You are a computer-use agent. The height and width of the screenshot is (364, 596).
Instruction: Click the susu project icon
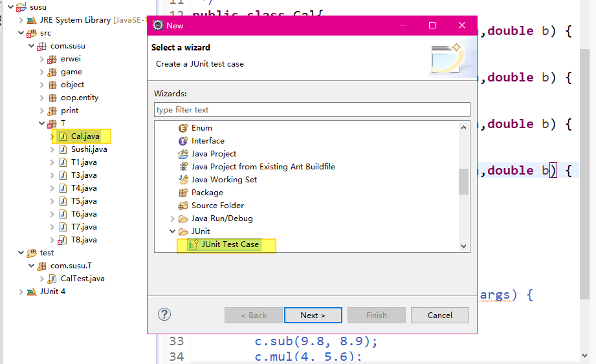tap(21, 7)
